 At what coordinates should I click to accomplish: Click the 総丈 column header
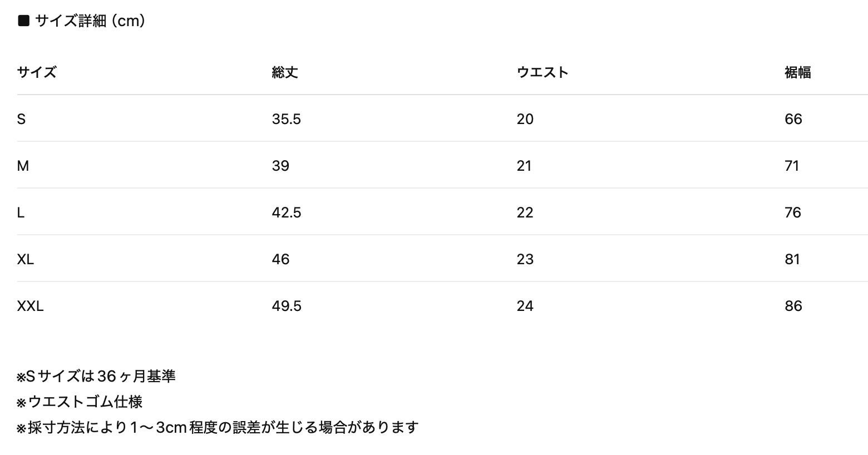coord(285,72)
